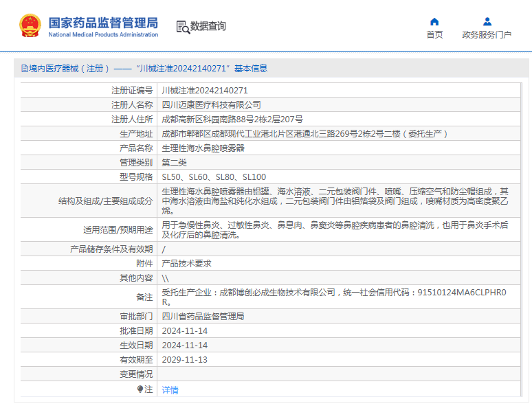Click the 首页 house icon

pos(434,21)
